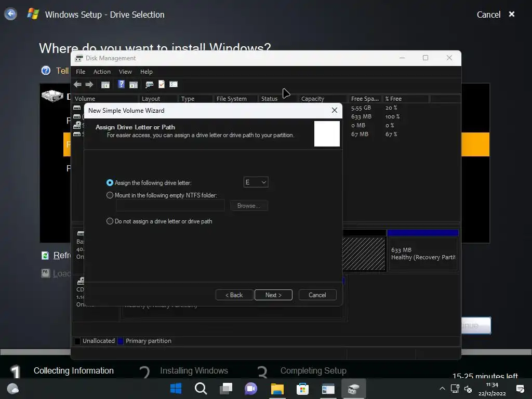Image resolution: width=532 pixels, height=399 pixels.
Task: Sort by the % Free column header
Action: (406, 99)
